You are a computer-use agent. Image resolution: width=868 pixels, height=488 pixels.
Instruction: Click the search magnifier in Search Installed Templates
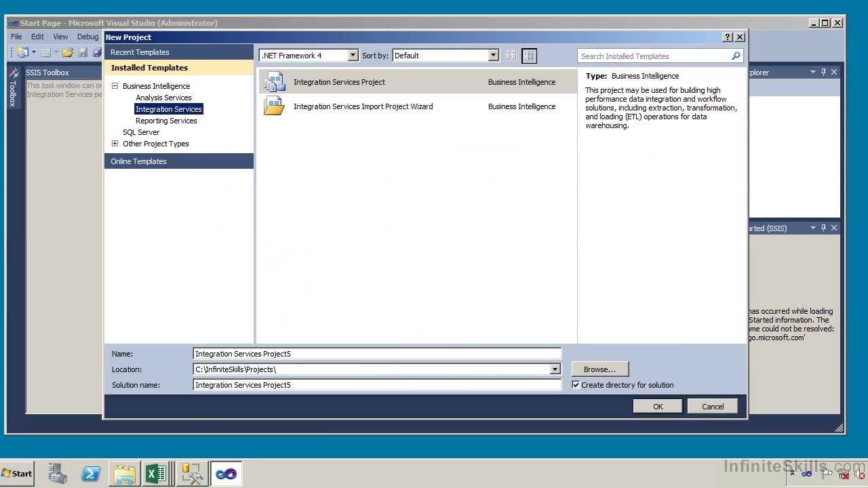[736, 56]
